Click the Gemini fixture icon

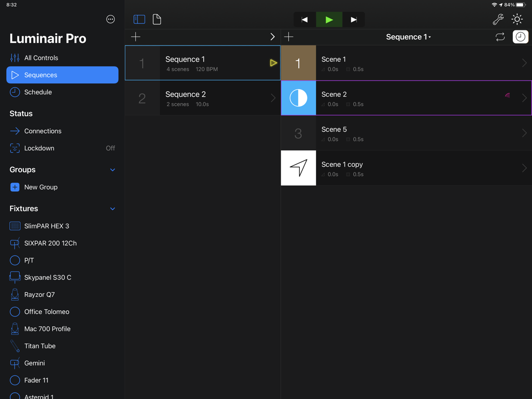[15, 363]
